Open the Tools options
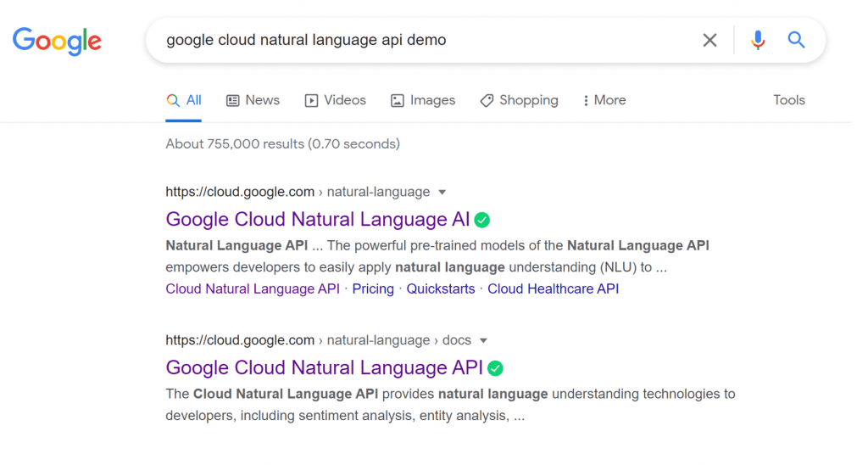Image resolution: width=868 pixels, height=465 pixels. pos(789,100)
